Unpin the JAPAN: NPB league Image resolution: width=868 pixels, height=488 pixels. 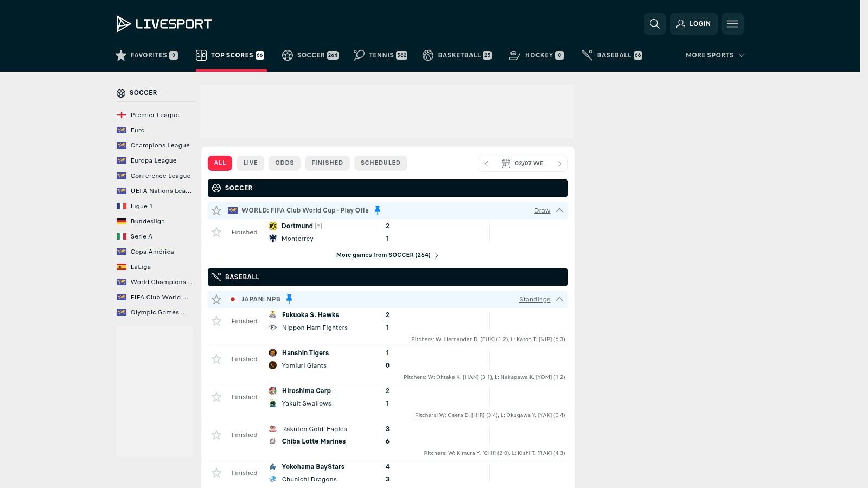point(289,299)
